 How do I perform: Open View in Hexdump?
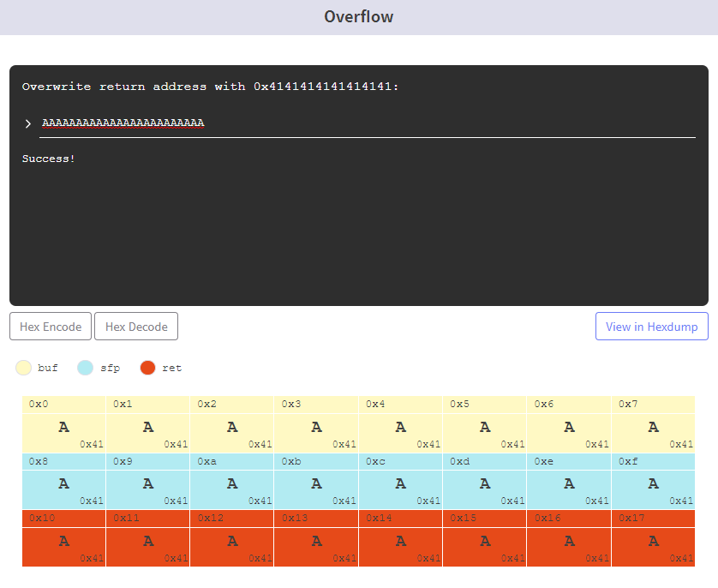click(x=652, y=326)
